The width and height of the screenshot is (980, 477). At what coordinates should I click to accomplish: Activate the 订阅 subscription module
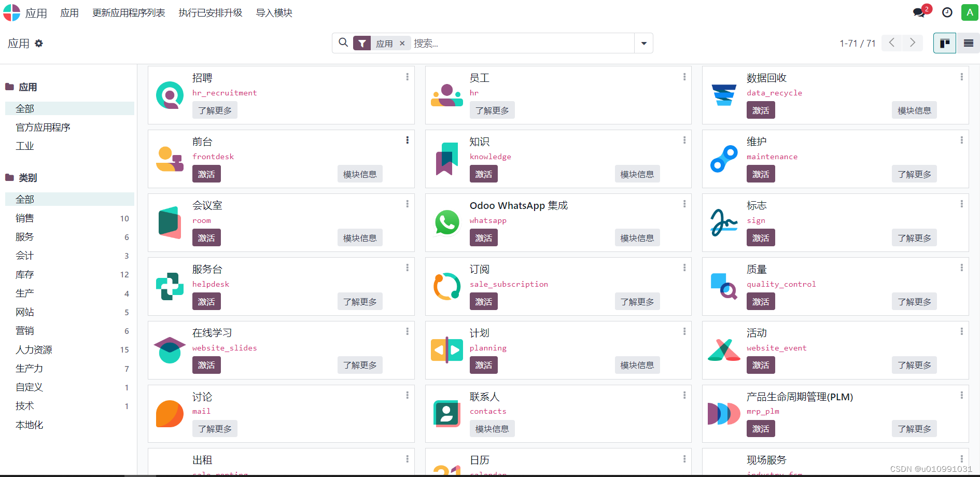[484, 301]
